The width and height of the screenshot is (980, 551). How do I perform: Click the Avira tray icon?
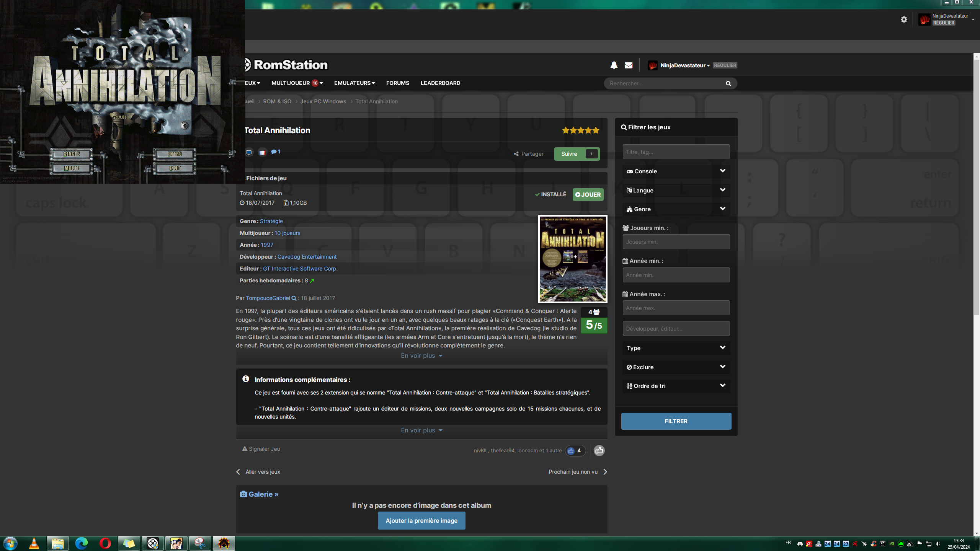809,544
